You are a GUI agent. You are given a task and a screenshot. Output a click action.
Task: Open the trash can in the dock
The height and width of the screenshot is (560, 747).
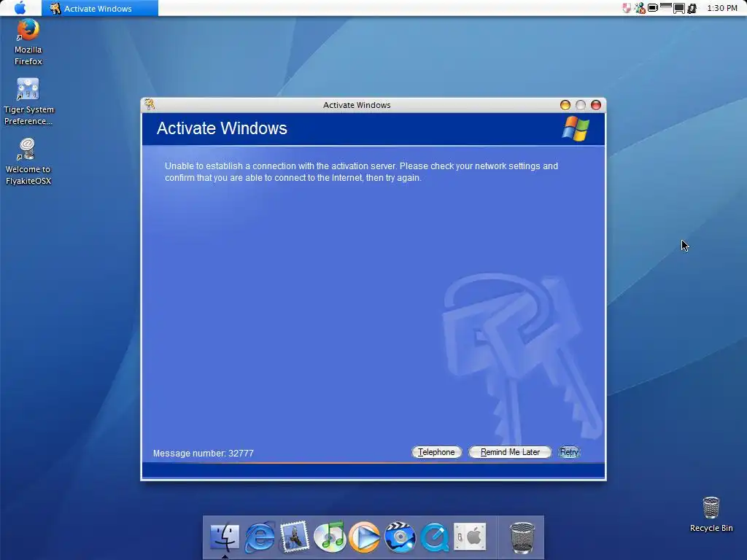[x=522, y=537]
